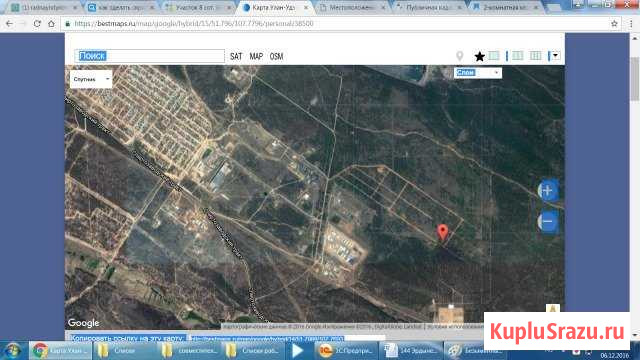
Task: Click the black star favorites icon
Action: click(480, 56)
